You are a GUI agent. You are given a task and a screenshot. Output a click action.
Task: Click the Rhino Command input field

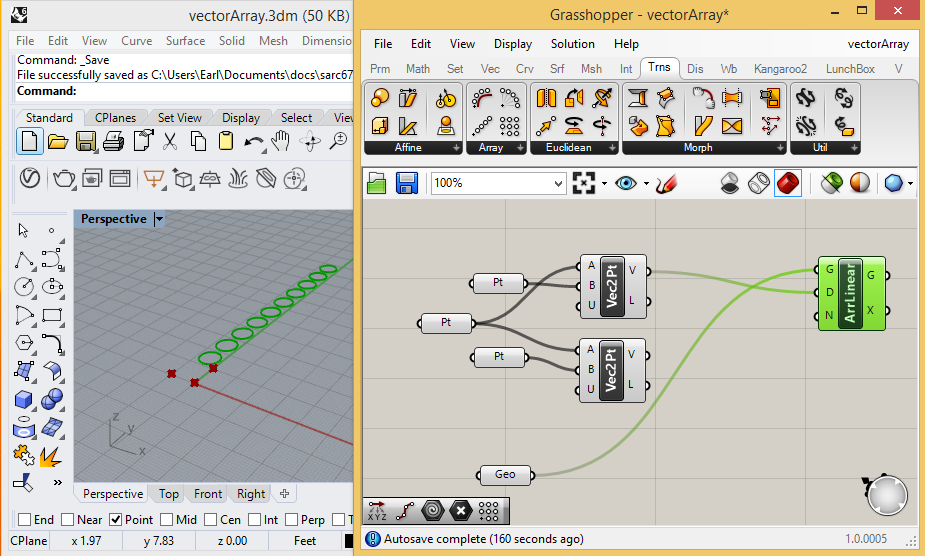coord(200,91)
